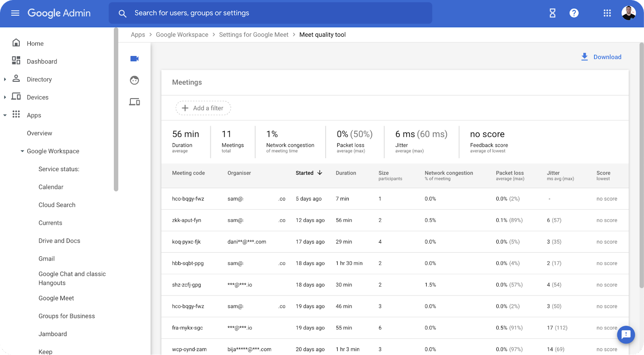644x355 pixels.
Task: Click the 1 hr 30 min duration cell
Action: [349, 263]
